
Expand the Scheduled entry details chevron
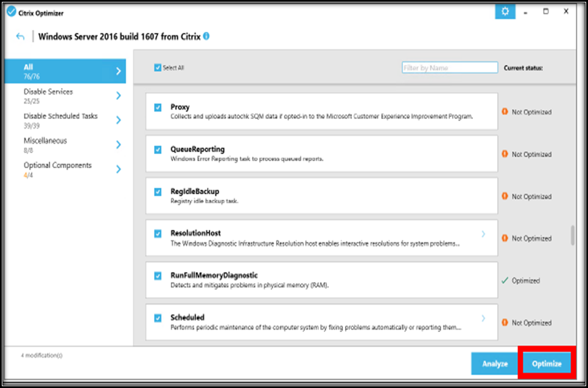(483, 318)
